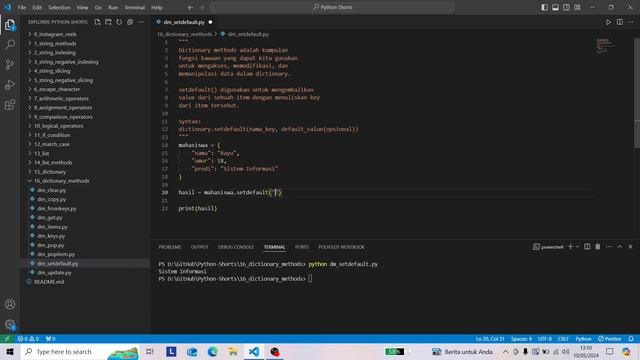Open the Accounts menu icon
This screenshot has height=360, width=640.
click(10, 304)
